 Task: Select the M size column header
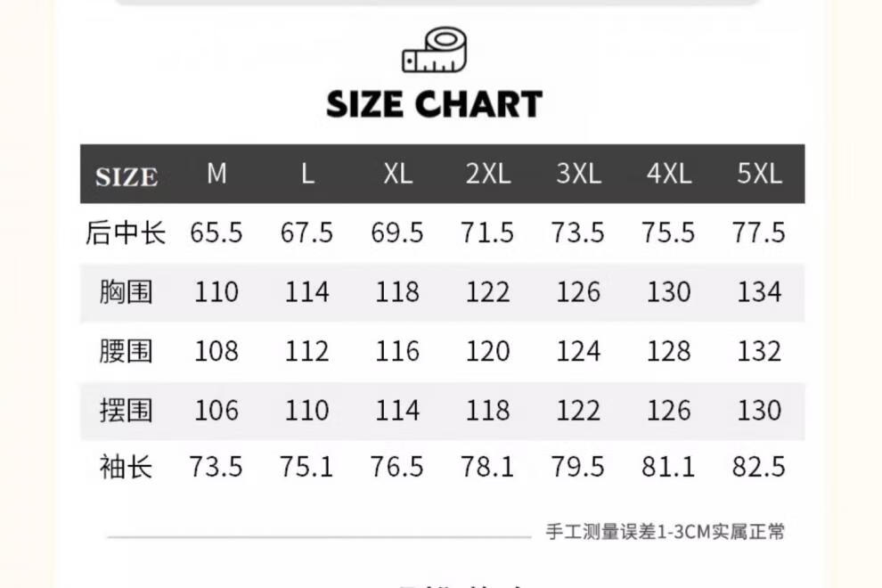[x=216, y=174]
